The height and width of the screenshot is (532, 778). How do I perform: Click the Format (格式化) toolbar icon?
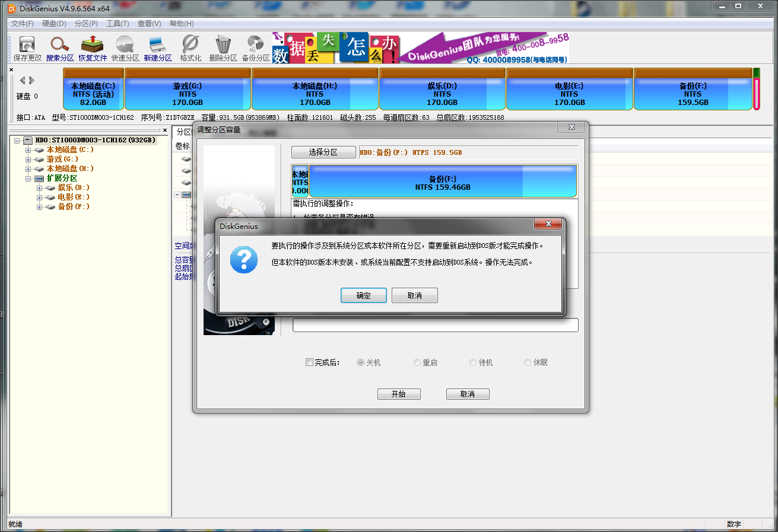point(190,49)
